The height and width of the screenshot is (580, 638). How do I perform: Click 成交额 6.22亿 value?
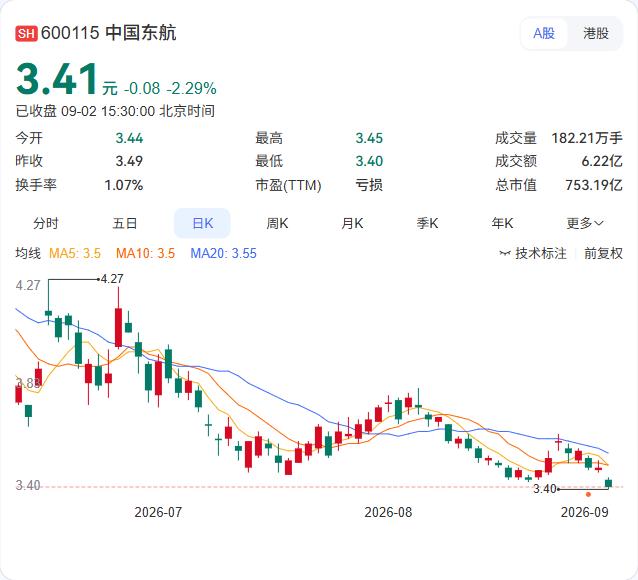pyautogui.click(x=602, y=161)
